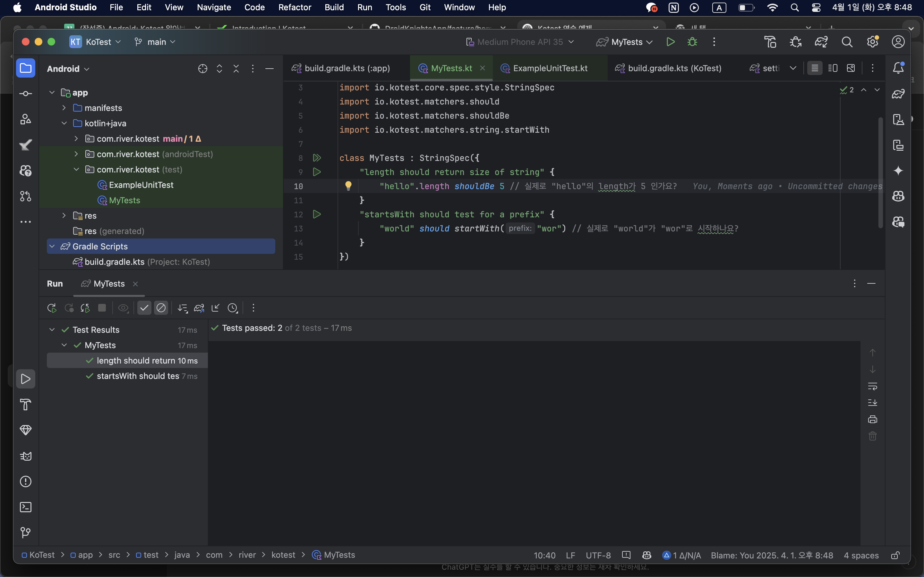Image resolution: width=924 pixels, height=577 pixels.
Task: Toggle Show Passed tests checkmark filter
Action: click(144, 308)
